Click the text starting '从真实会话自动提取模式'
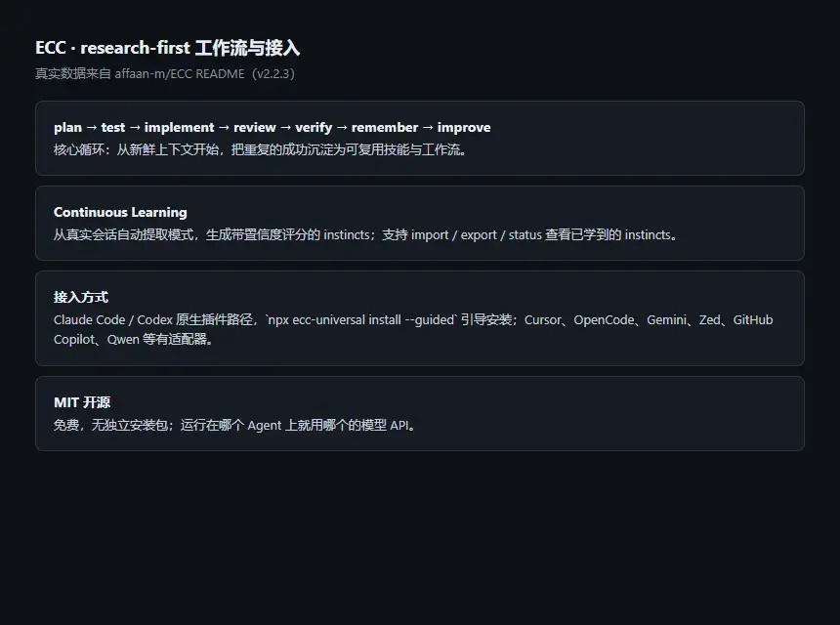Screen dimensions: 840x625 tap(366, 234)
